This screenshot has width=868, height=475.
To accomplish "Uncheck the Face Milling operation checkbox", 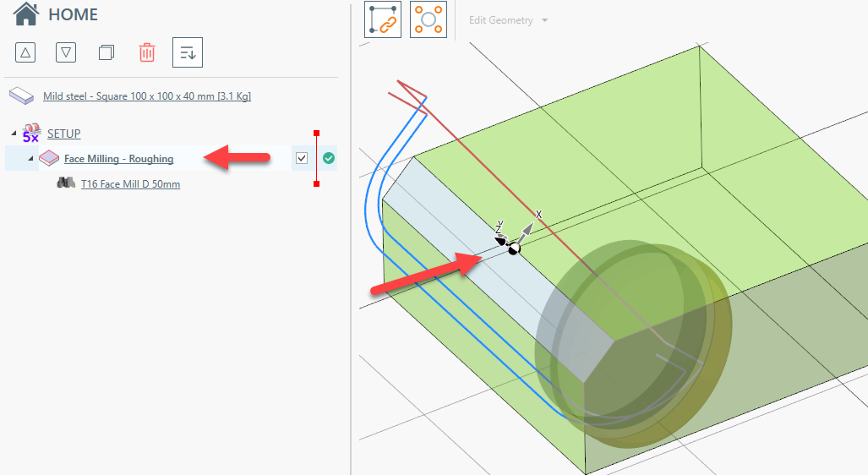I will pos(302,158).
